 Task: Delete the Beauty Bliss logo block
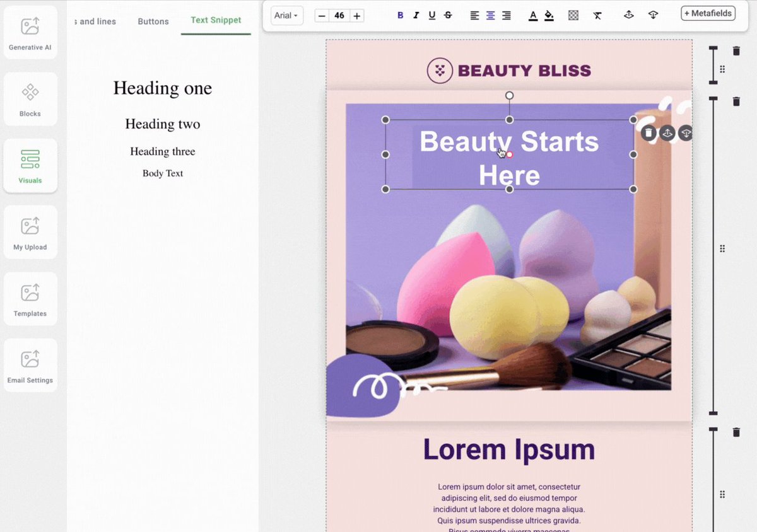[x=736, y=51]
